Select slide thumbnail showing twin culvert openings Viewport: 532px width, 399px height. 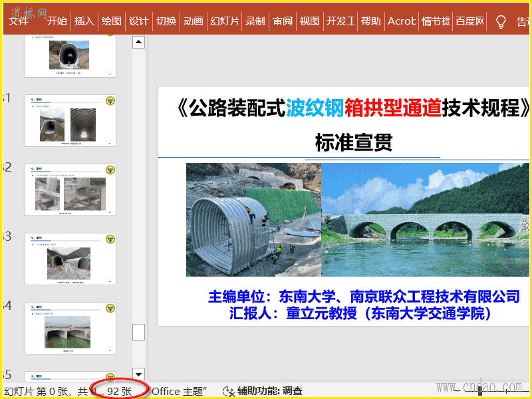(70, 259)
